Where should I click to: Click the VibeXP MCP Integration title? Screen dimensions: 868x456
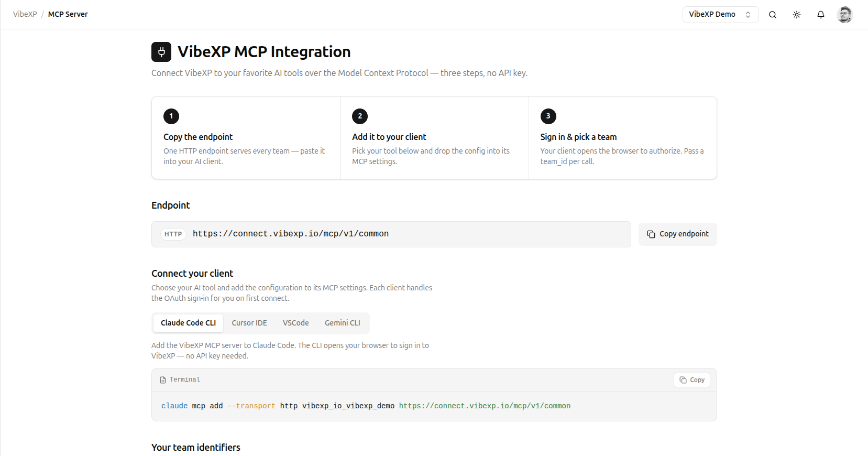coord(264,52)
